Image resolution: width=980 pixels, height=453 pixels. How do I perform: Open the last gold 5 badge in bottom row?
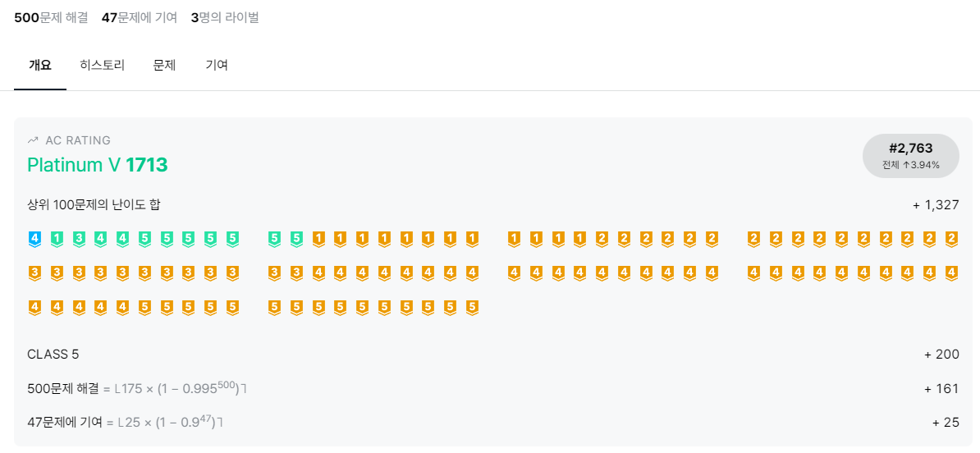coord(472,308)
